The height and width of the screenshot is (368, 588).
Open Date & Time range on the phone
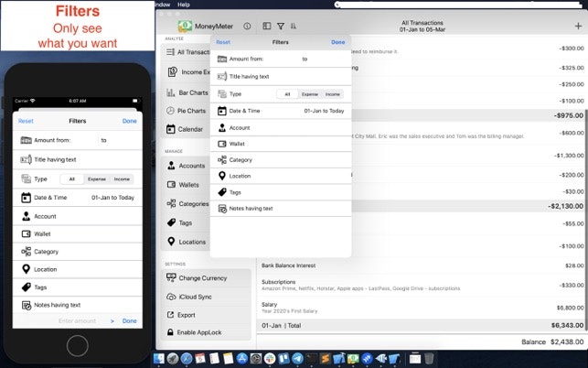pyautogui.click(x=78, y=198)
